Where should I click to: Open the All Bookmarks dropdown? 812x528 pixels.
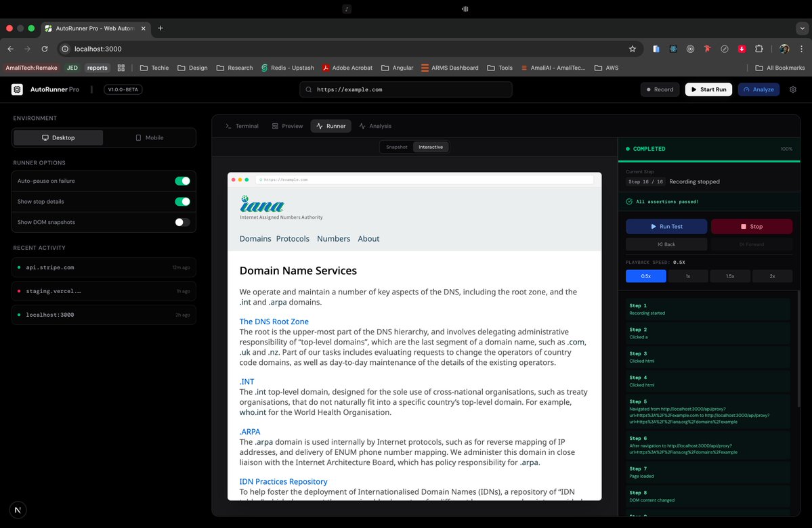pos(779,68)
